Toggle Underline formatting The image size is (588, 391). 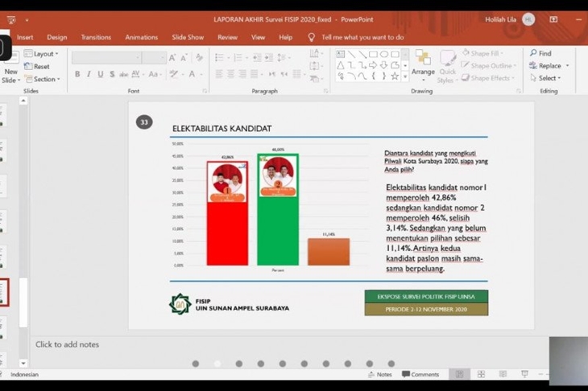100,74
